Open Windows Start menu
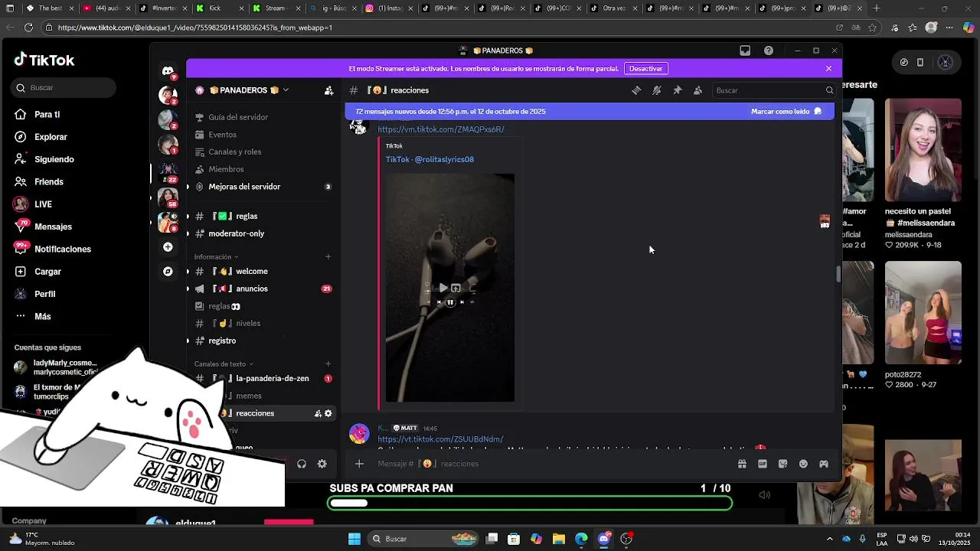The width and height of the screenshot is (980, 551). (354, 539)
